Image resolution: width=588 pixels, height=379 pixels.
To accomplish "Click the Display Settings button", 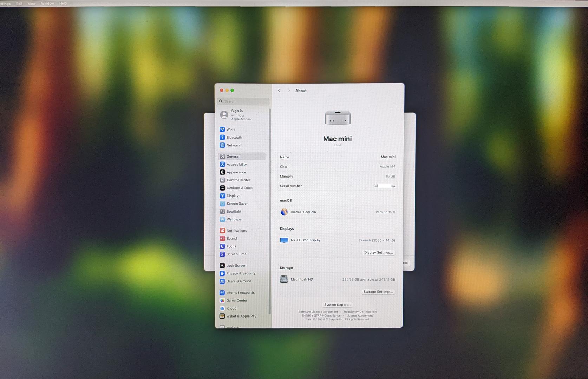I will tap(378, 253).
